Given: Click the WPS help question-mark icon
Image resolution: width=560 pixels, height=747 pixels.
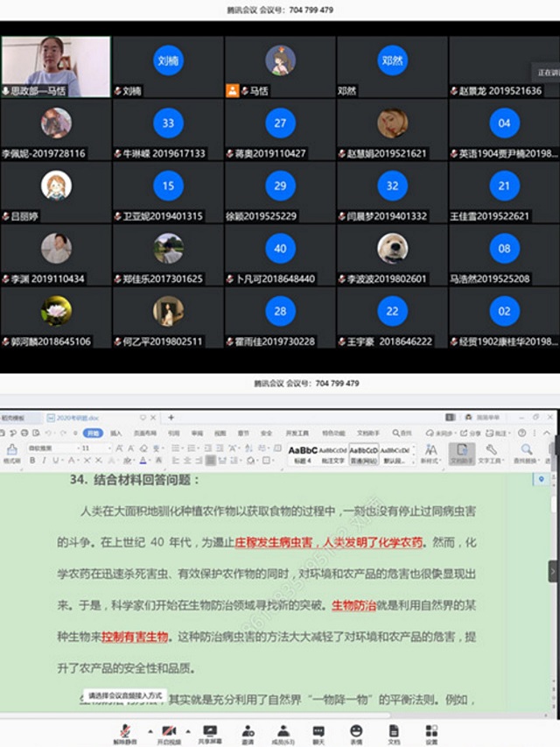Looking at the screenshot, I should 521,433.
